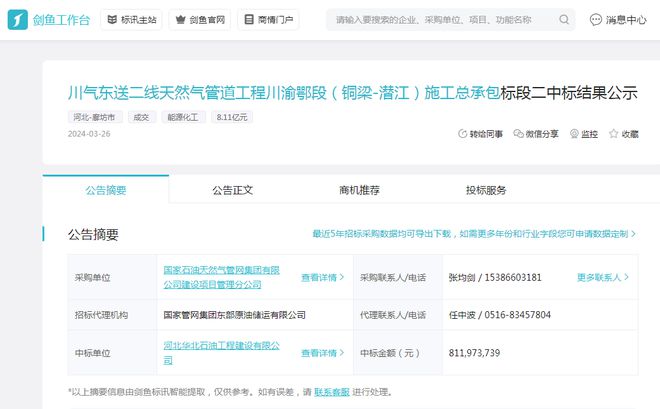Select the 张均剑 / 15386603181 contact text

(495, 278)
